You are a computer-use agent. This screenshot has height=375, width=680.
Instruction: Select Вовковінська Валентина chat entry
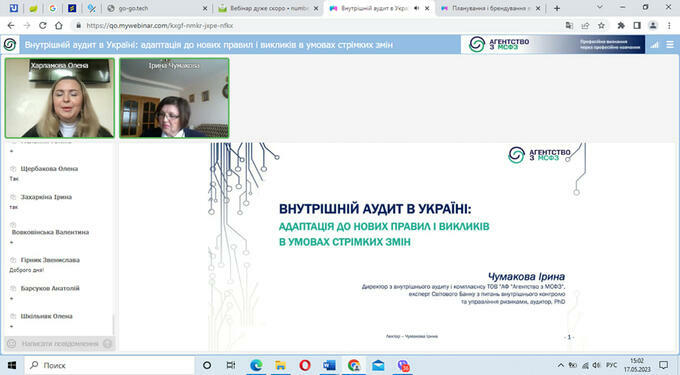click(50, 232)
